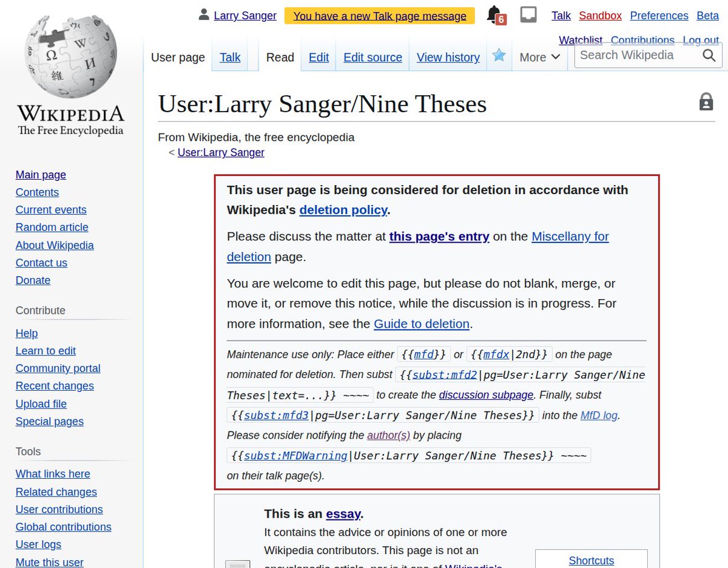Open the mfd template link

pos(425,354)
